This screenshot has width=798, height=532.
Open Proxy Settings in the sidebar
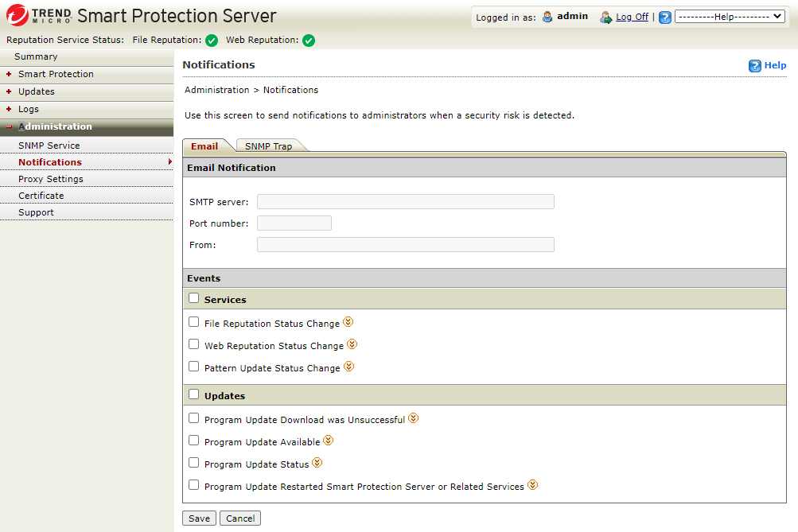pyautogui.click(x=51, y=179)
